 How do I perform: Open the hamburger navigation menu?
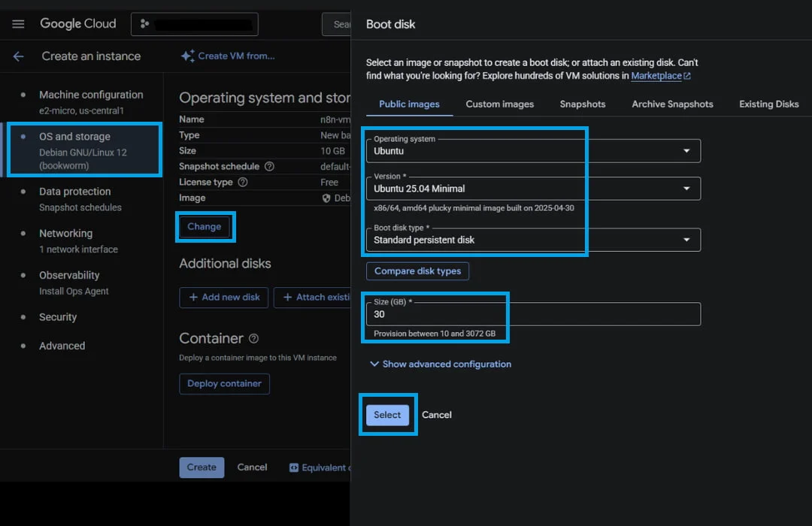(x=18, y=24)
